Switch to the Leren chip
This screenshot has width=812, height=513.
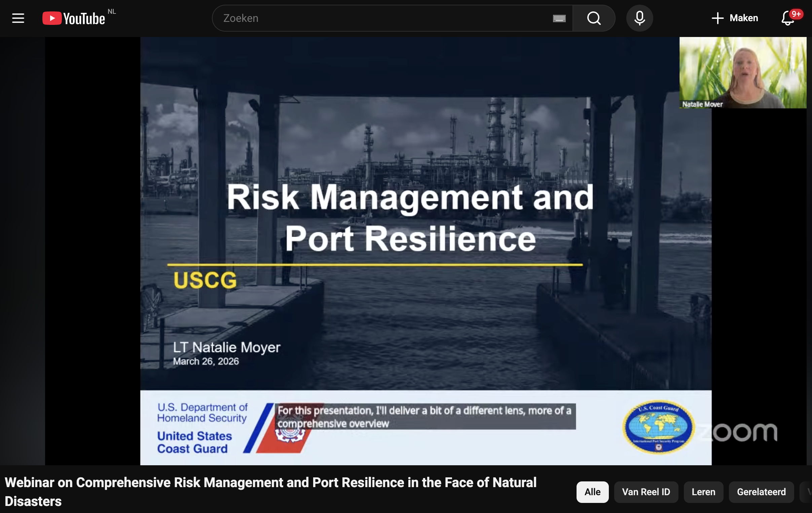tap(703, 492)
